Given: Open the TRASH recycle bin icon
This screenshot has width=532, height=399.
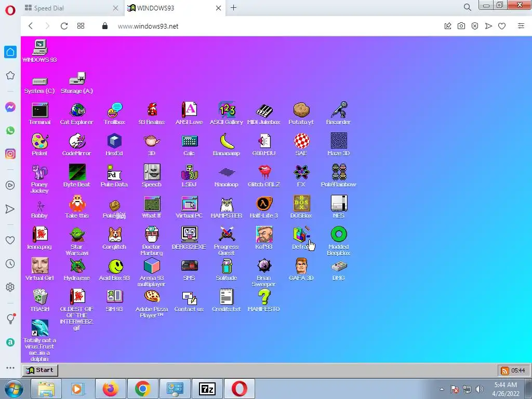Looking at the screenshot, I should coord(39,301).
